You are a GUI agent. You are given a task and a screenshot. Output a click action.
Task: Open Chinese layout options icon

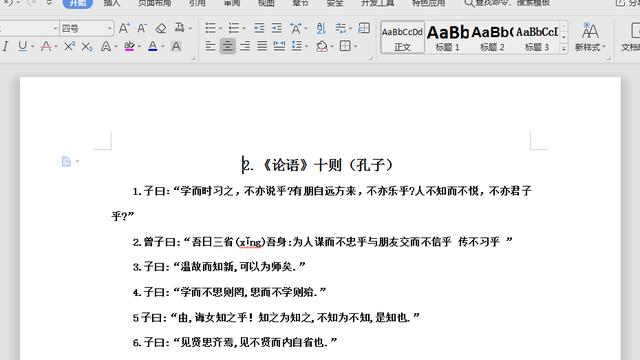pos(296,28)
